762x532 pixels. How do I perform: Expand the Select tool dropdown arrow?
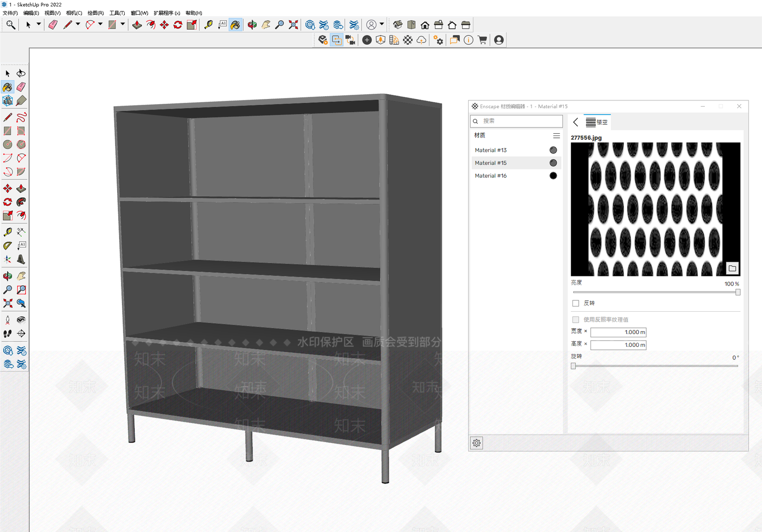coord(39,24)
